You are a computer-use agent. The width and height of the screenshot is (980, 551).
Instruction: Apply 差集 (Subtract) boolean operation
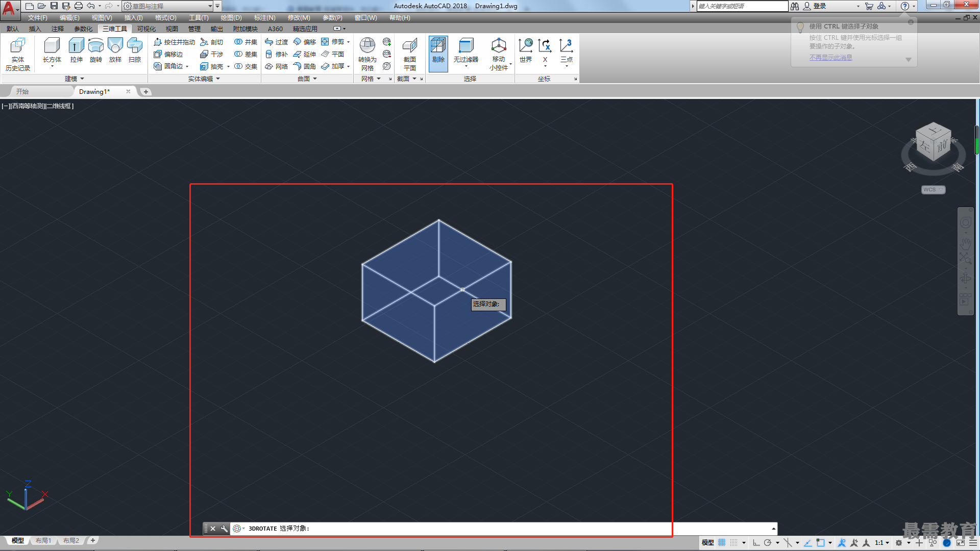click(246, 54)
